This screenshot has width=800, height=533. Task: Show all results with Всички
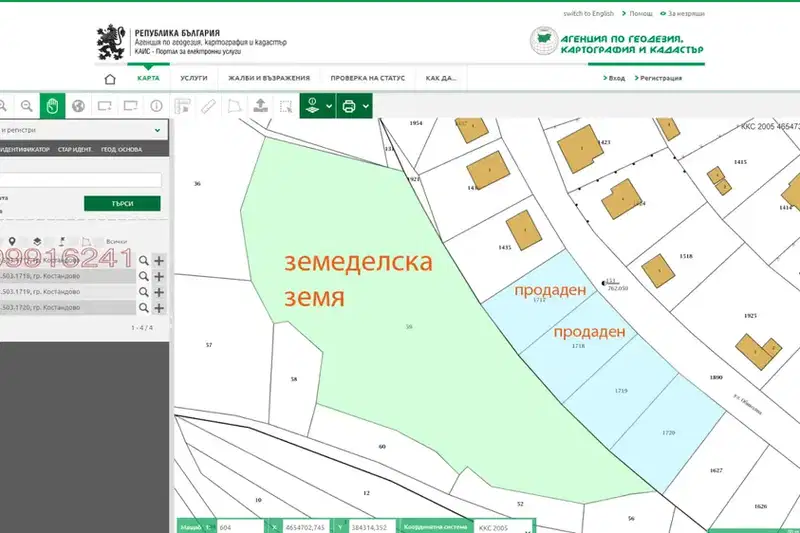(x=116, y=241)
